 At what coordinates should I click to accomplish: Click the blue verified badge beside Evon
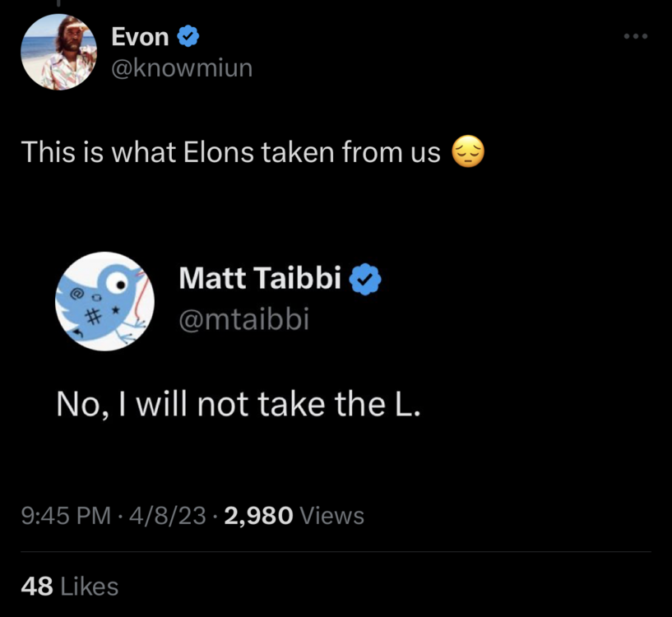pyautogui.click(x=188, y=37)
